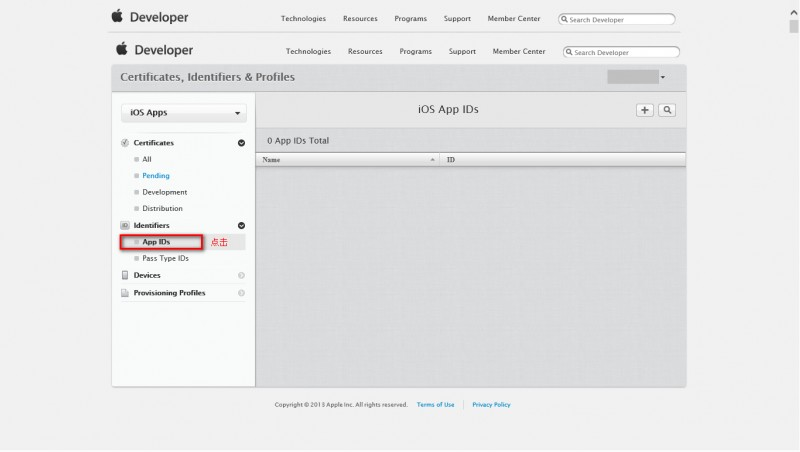Image resolution: width=800 pixels, height=452 pixels.
Task: Select Pending certificates
Action: tap(156, 175)
